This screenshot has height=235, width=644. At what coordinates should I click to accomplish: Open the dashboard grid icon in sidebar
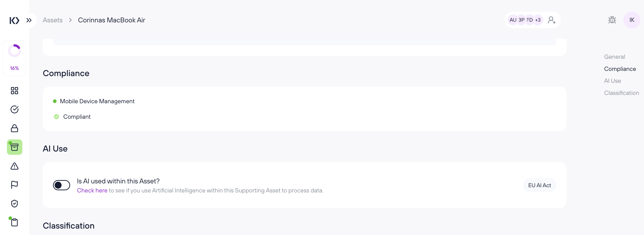[14, 91]
